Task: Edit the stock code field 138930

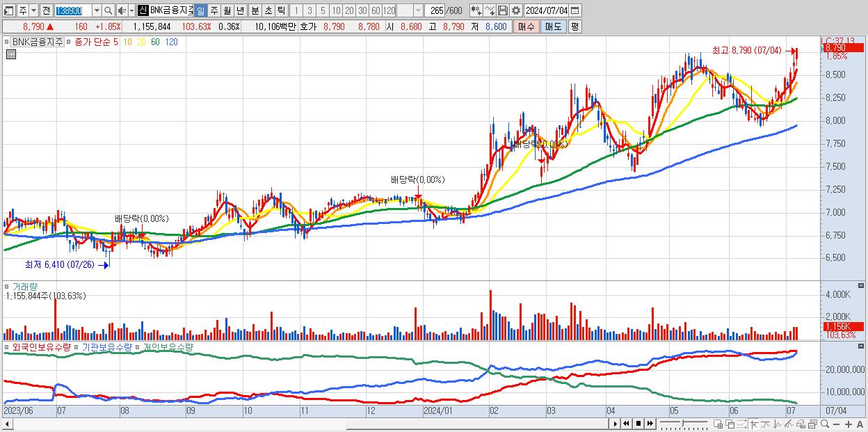Action: click(74, 10)
